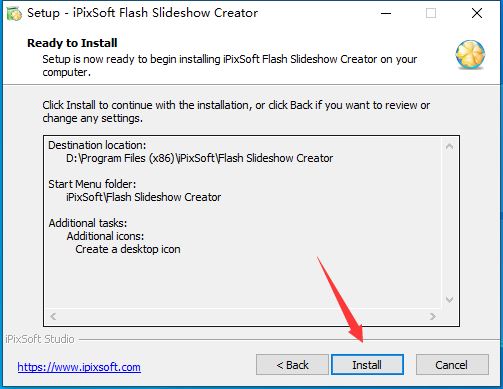Cancel the setup
The image size is (503, 389).
point(452,365)
